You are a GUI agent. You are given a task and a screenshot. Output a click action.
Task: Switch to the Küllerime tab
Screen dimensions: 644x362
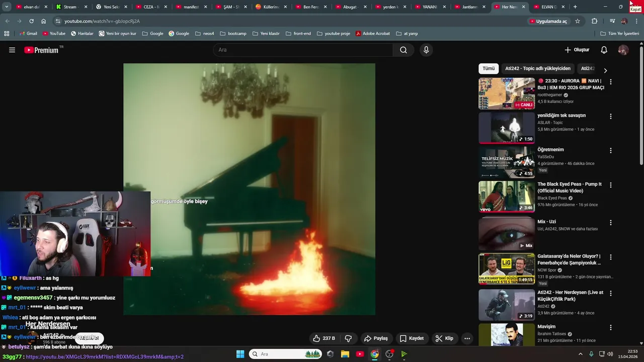pyautogui.click(x=271, y=7)
